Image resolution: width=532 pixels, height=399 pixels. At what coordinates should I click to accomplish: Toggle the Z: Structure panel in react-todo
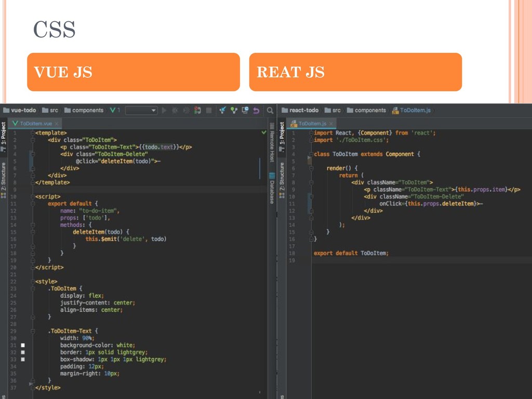(282, 180)
